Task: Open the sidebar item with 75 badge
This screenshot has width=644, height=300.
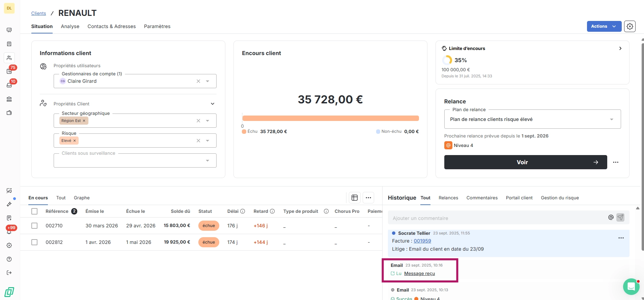Action: point(9,71)
